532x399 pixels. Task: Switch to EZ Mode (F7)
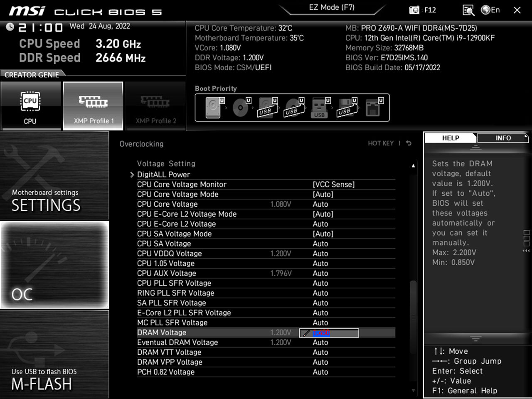coord(332,7)
